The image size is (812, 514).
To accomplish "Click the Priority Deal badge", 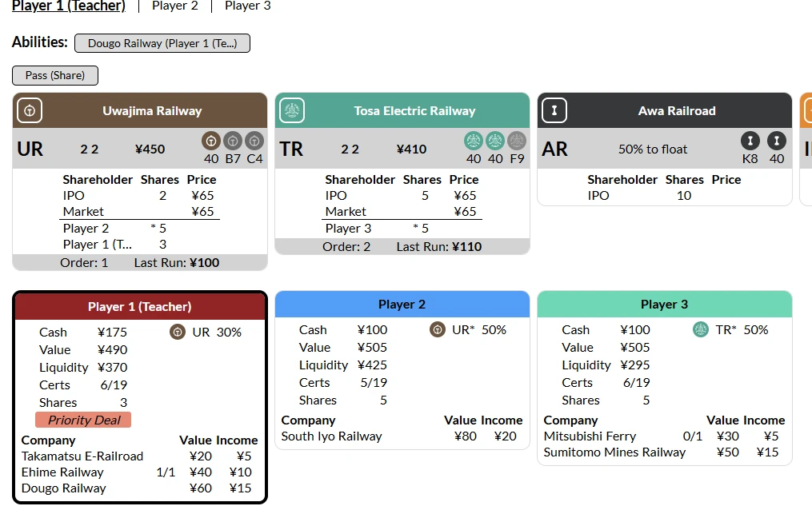I will point(83,420).
